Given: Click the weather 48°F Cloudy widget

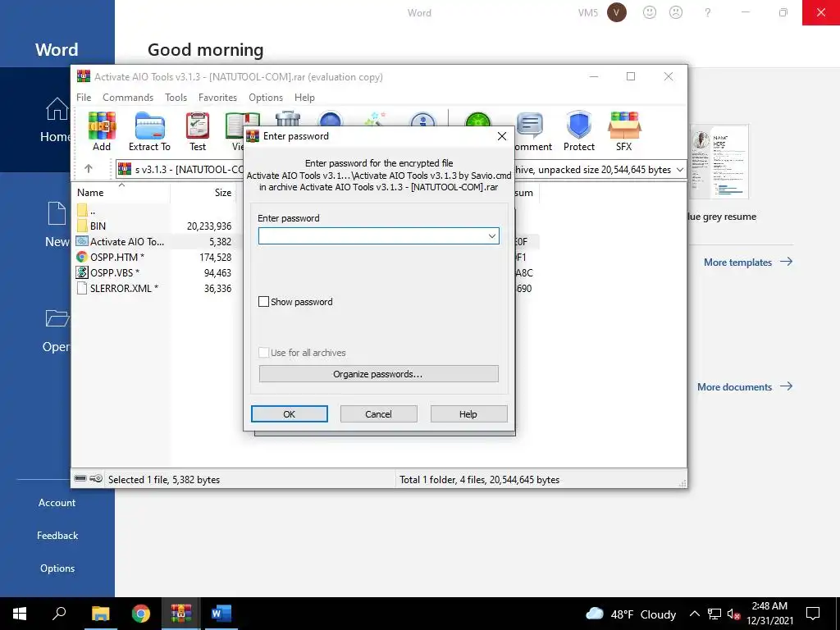Looking at the screenshot, I should tap(631, 614).
